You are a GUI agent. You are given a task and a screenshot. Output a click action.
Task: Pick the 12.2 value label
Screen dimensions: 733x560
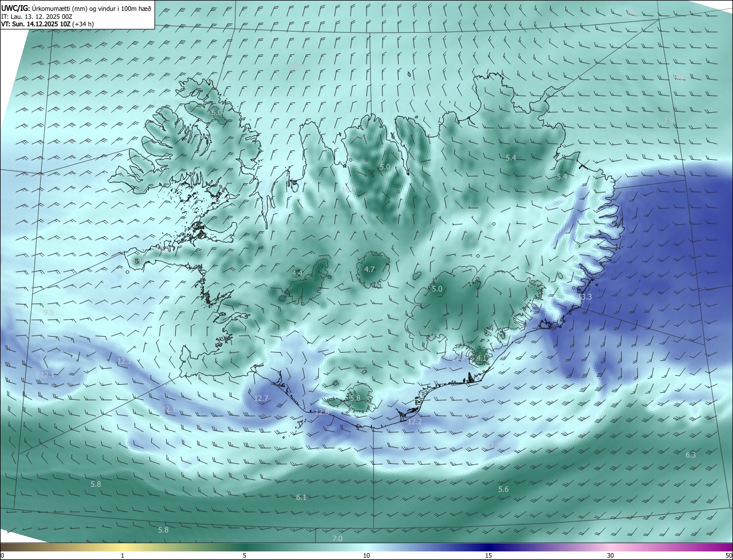click(415, 422)
